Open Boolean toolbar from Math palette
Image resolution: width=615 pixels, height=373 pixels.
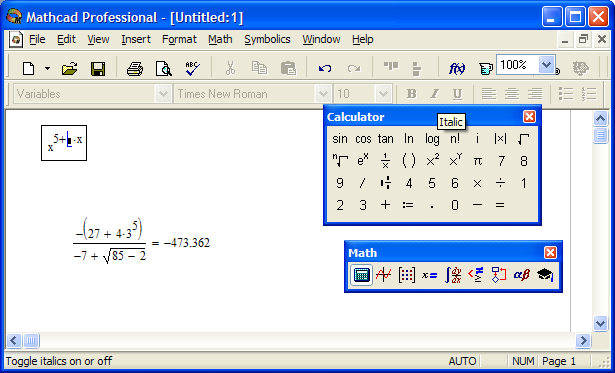476,275
